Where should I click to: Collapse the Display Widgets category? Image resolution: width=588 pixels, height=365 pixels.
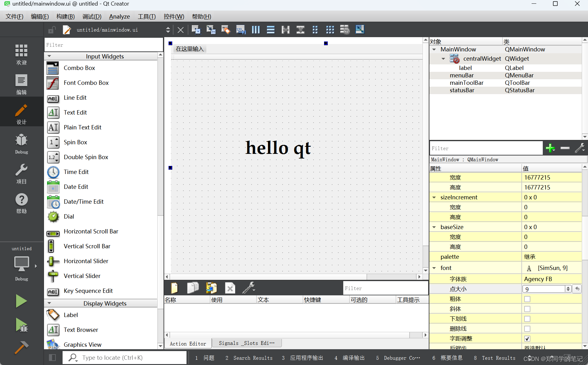click(x=49, y=303)
